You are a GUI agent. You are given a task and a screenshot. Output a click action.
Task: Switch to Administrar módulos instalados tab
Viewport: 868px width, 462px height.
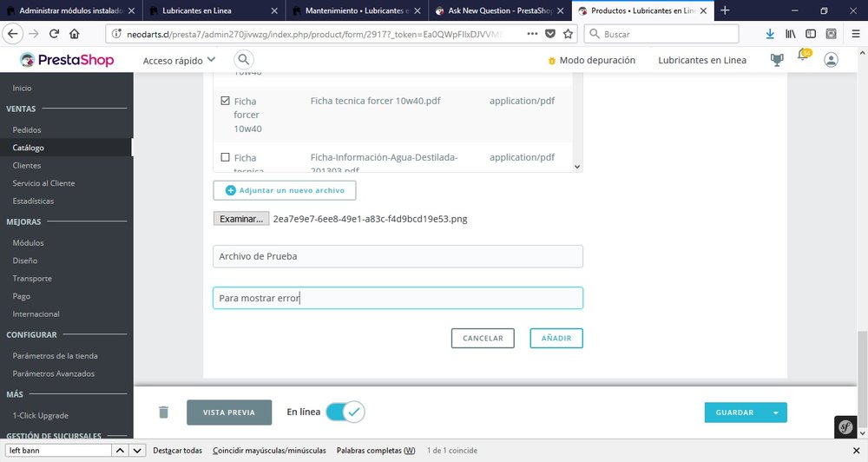pos(71,10)
